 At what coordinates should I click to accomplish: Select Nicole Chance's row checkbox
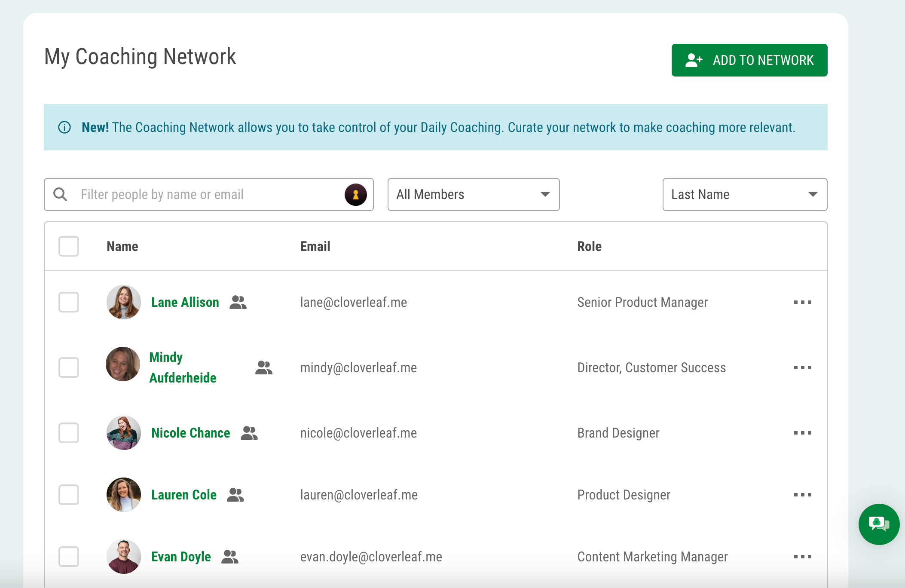[x=69, y=433]
